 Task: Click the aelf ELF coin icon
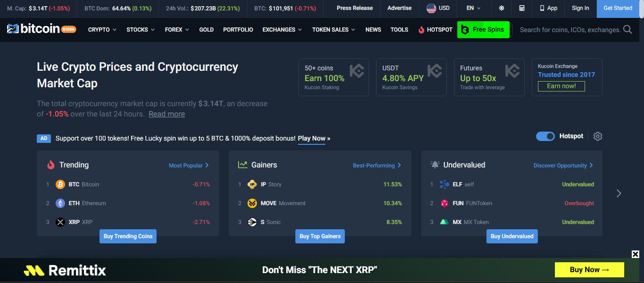point(444,184)
